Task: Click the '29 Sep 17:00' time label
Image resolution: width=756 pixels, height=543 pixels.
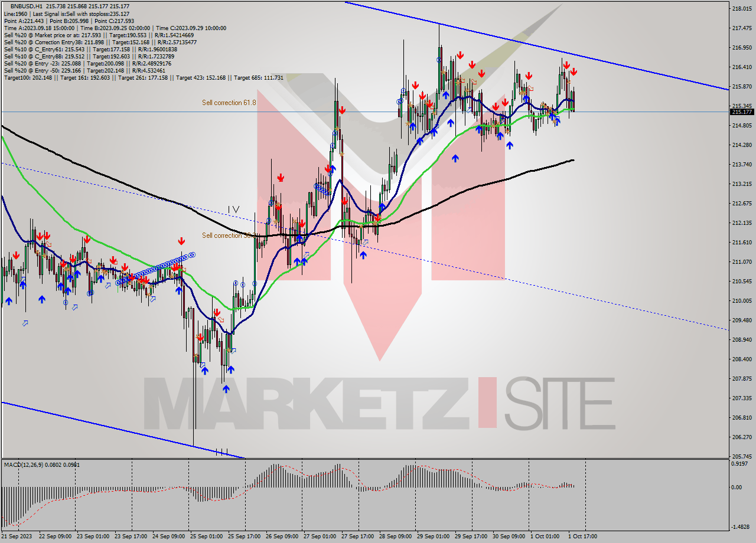Action: [x=472, y=537]
